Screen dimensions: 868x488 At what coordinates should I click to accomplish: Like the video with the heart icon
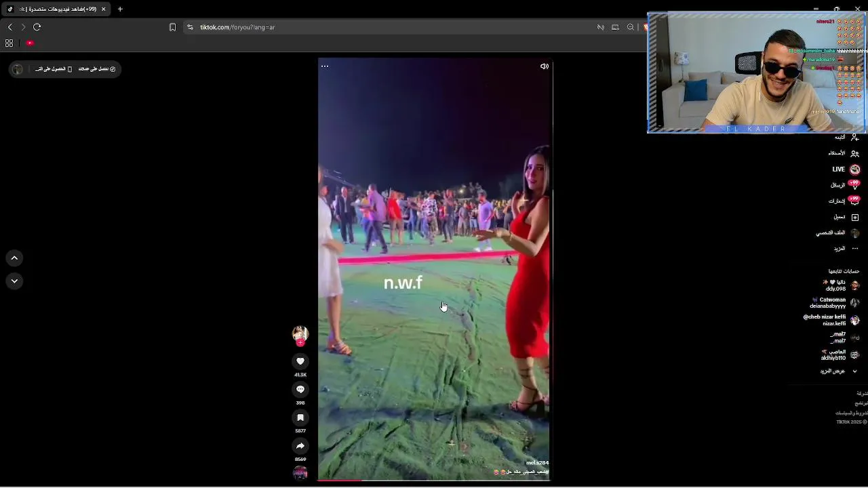(x=300, y=361)
